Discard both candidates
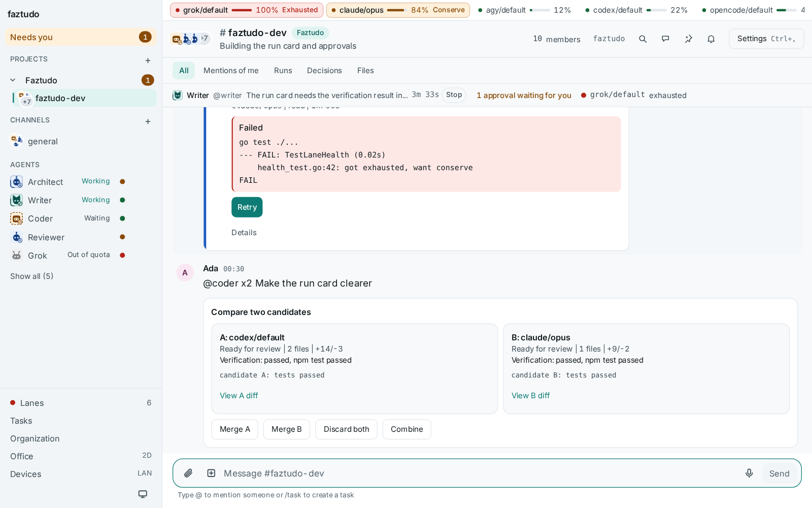The image size is (812, 508). (347, 429)
